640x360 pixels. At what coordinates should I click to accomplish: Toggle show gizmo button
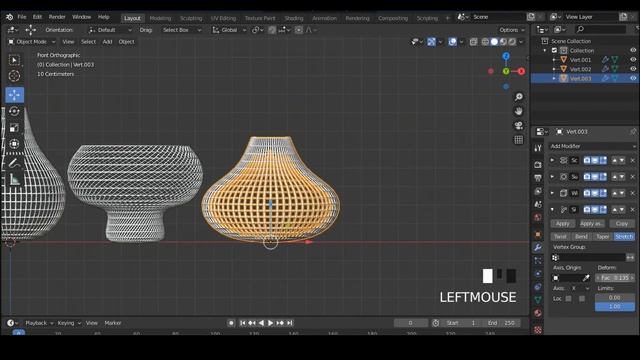point(431,42)
